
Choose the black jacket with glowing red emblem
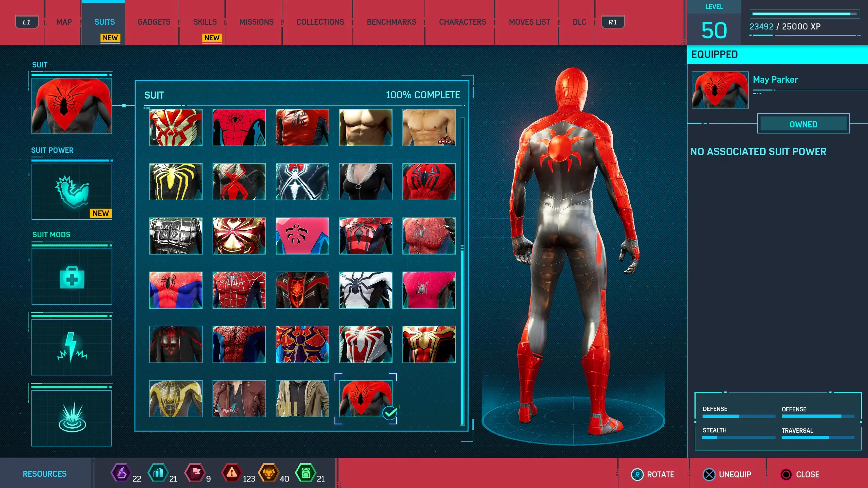302,290
